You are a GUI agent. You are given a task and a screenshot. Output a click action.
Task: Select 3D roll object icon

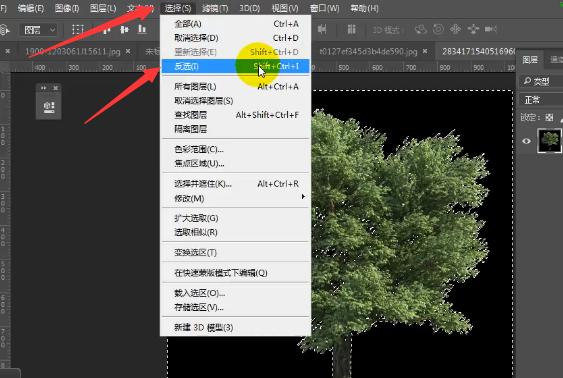[x=438, y=29]
